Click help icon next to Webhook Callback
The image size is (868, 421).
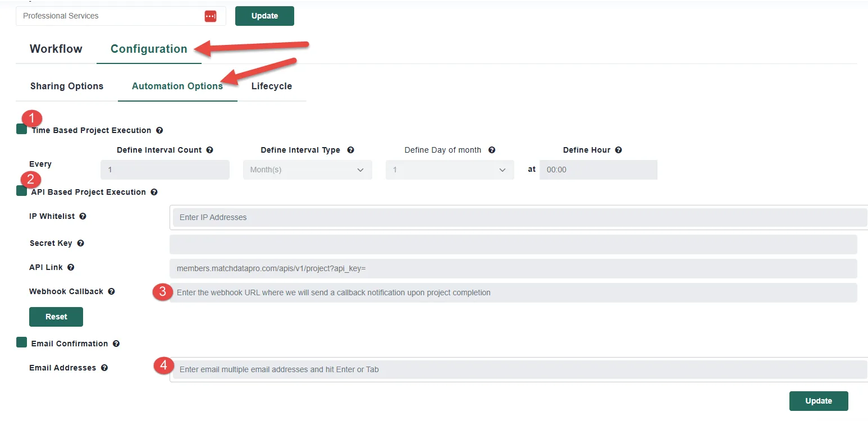[x=111, y=291]
